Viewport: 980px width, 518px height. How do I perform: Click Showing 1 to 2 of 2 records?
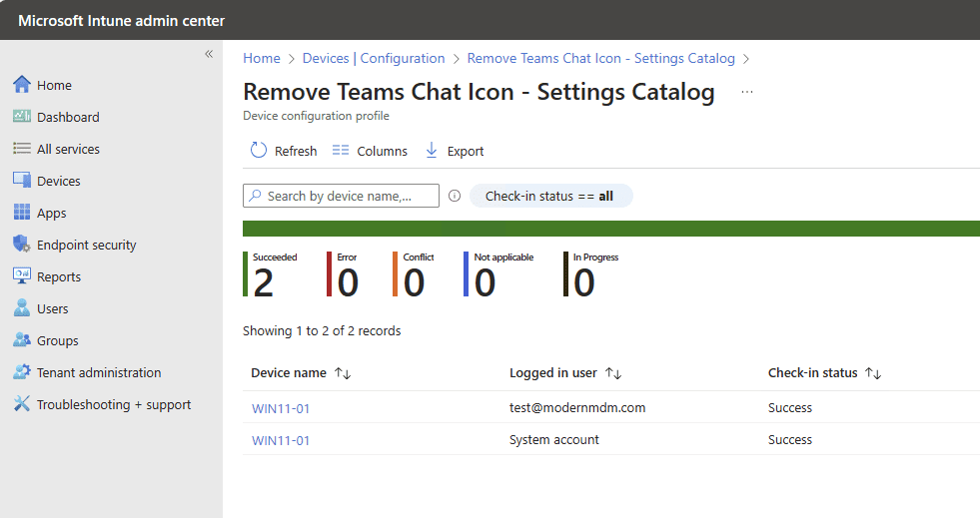click(322, 330)
